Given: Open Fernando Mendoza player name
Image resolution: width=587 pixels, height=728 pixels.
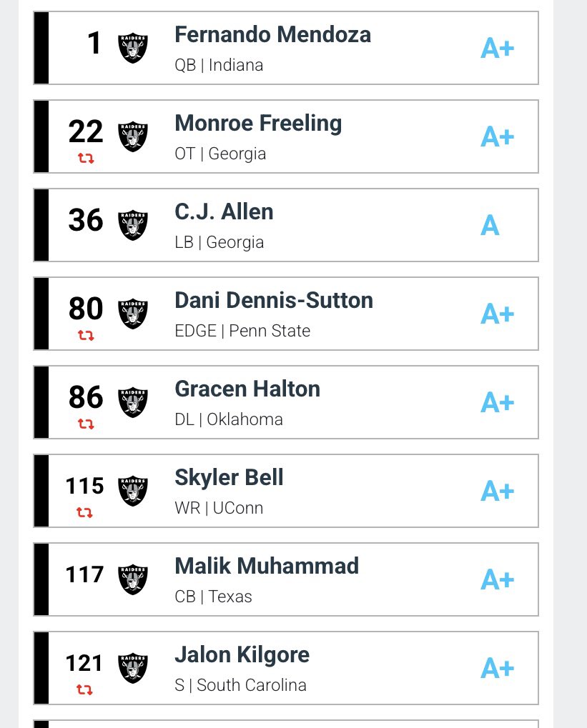Looking at the screenshot, I should 272,34.
